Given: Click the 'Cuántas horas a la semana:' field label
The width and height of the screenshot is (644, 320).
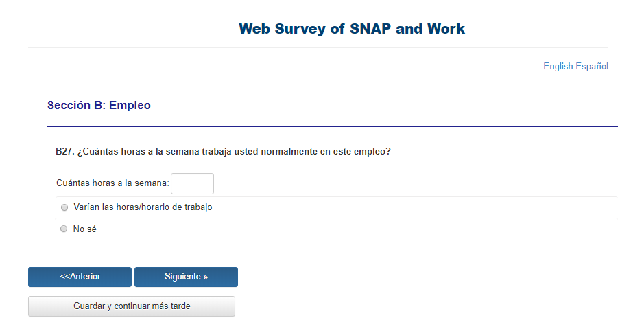Looking at the screenshot, I should click(x=112, y=184).
